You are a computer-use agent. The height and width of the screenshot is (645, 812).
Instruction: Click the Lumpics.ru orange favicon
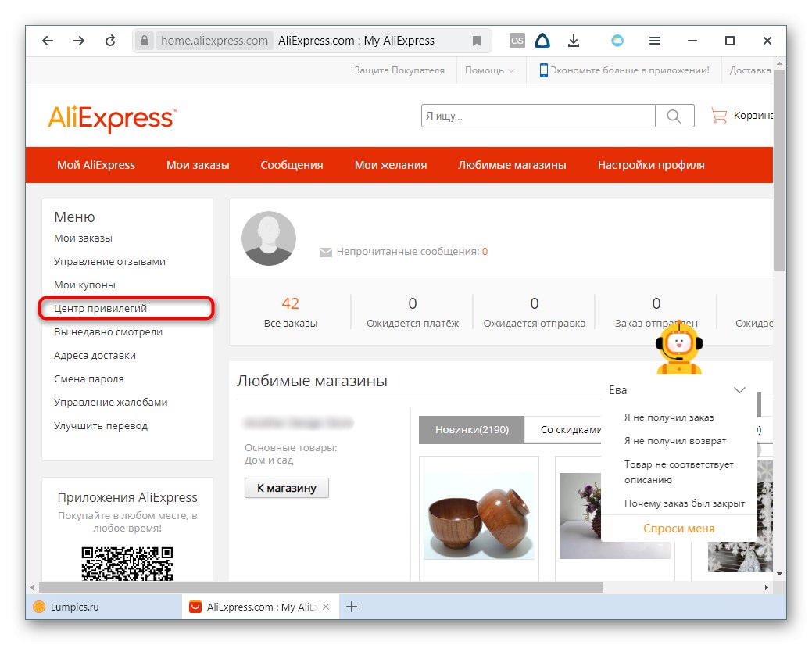(x=39, y=607)
